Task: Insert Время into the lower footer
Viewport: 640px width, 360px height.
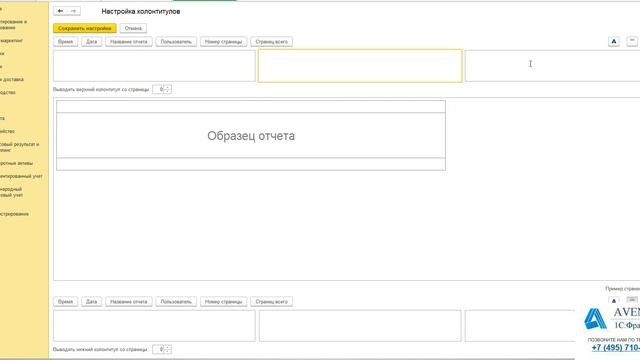Action: [65, 302]
